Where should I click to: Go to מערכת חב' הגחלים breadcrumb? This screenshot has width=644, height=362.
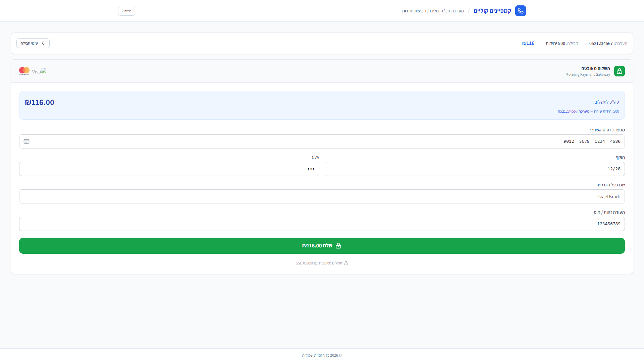pyautogui.click(x=447, y=11)
